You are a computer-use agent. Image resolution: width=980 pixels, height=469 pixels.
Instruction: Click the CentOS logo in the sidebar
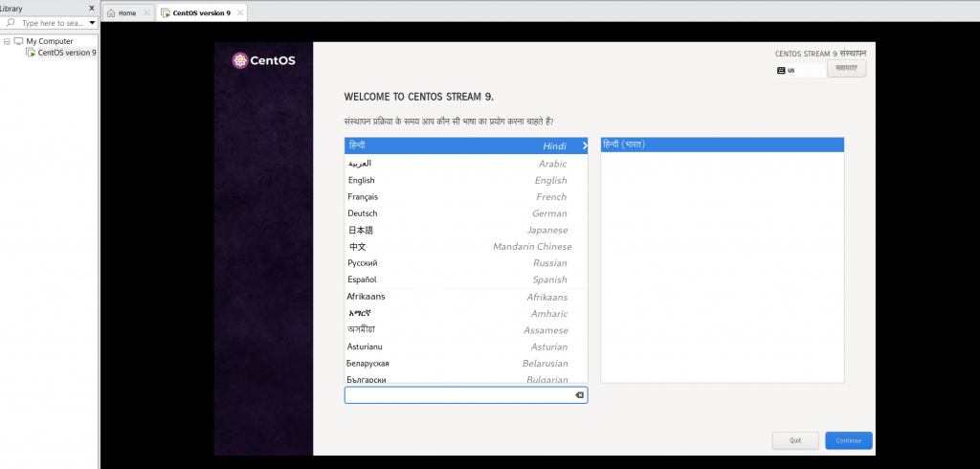point(263,60)
